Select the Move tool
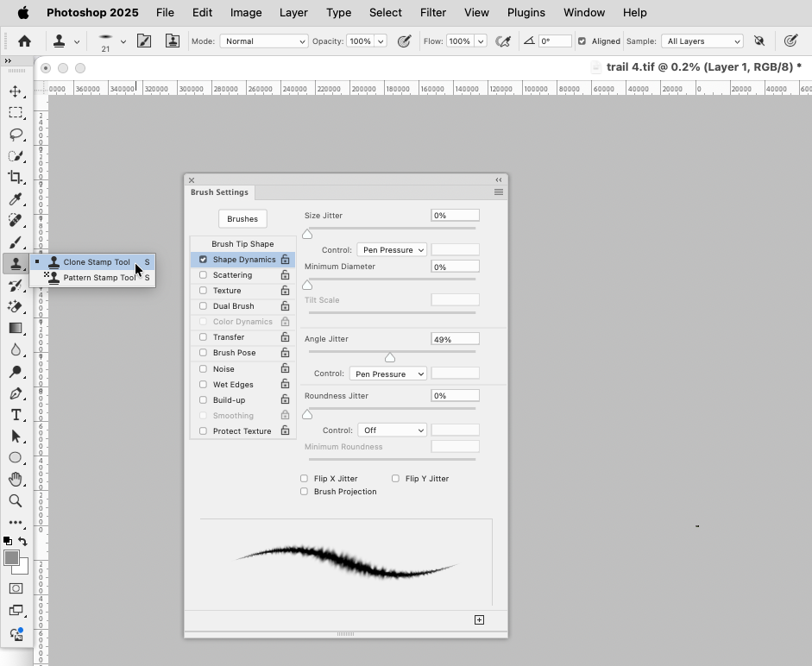 (16, 91)
